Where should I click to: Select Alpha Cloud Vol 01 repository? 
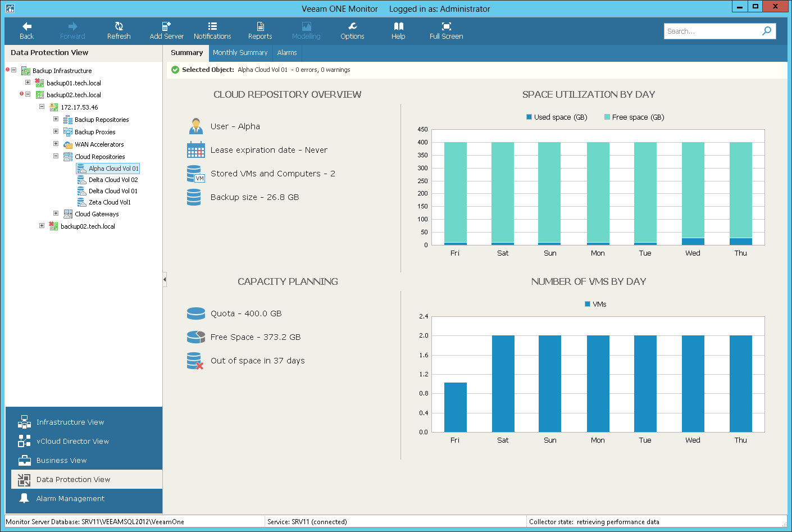(113, 169)
